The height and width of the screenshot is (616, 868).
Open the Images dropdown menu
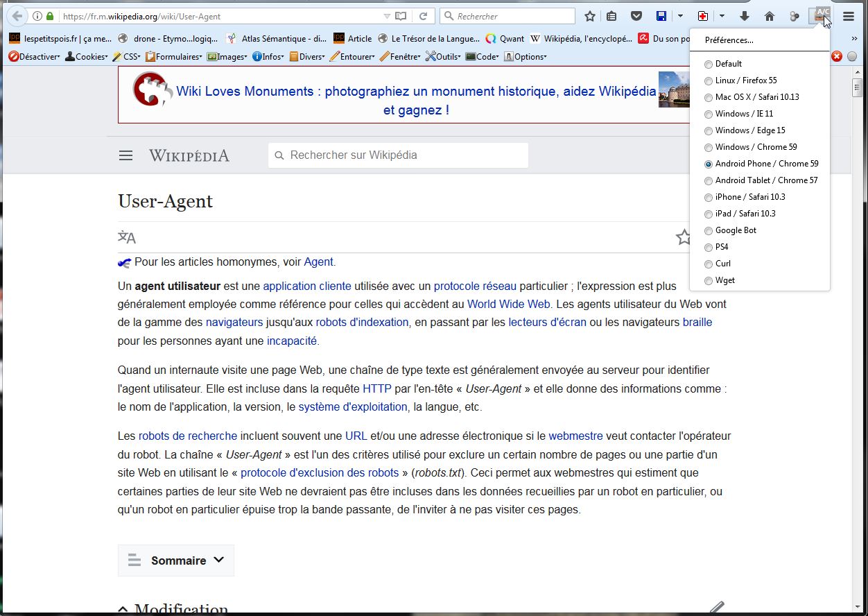point(227,57)
